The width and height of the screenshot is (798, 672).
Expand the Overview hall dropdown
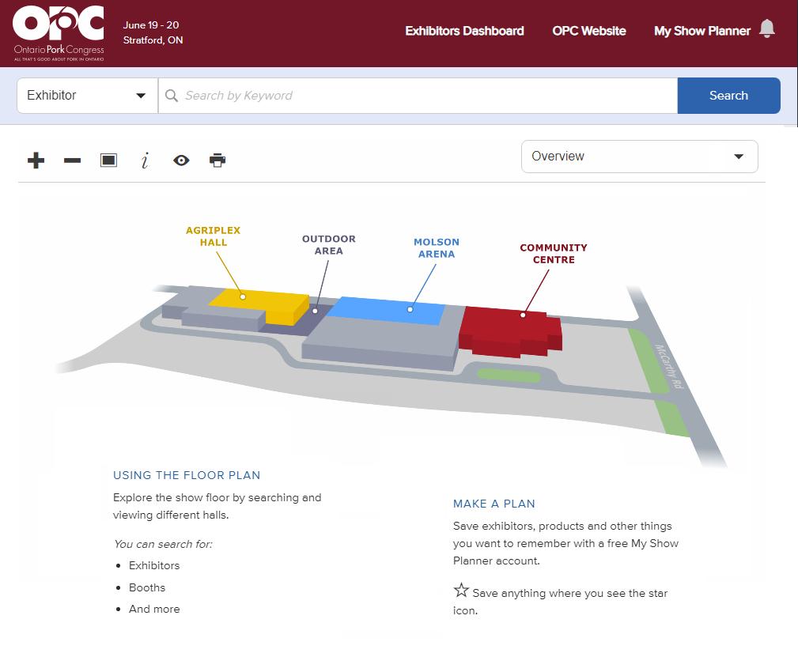coord(640,157)
